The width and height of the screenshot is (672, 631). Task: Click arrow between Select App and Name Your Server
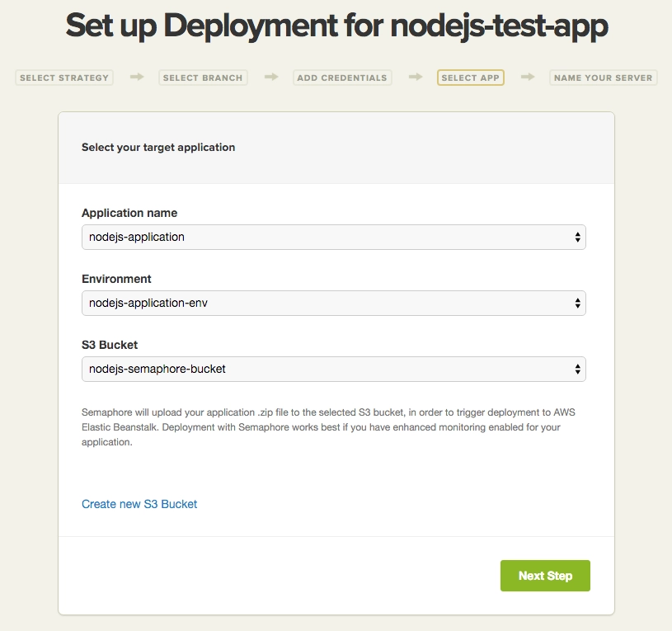[x=528, y=78]
